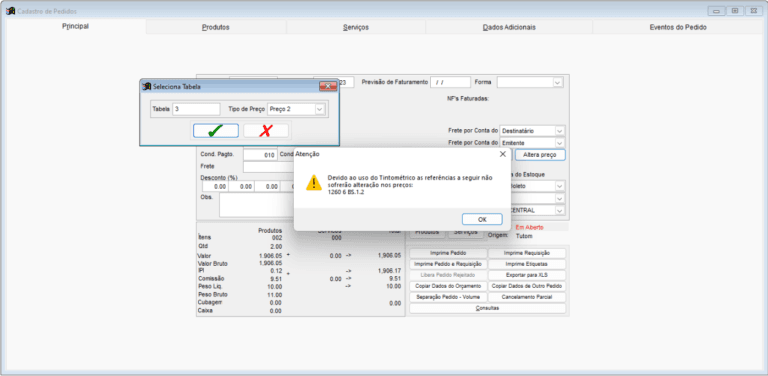Click Separação Pedido - Volume button
The width and height of the screenshot is (768, 376).
point(448,297)
